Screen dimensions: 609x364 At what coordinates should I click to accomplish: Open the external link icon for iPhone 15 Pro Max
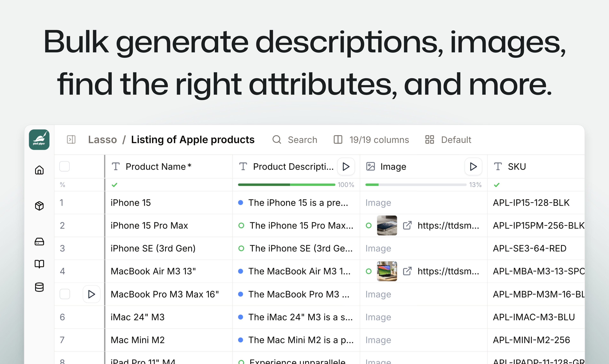[407, 225]
